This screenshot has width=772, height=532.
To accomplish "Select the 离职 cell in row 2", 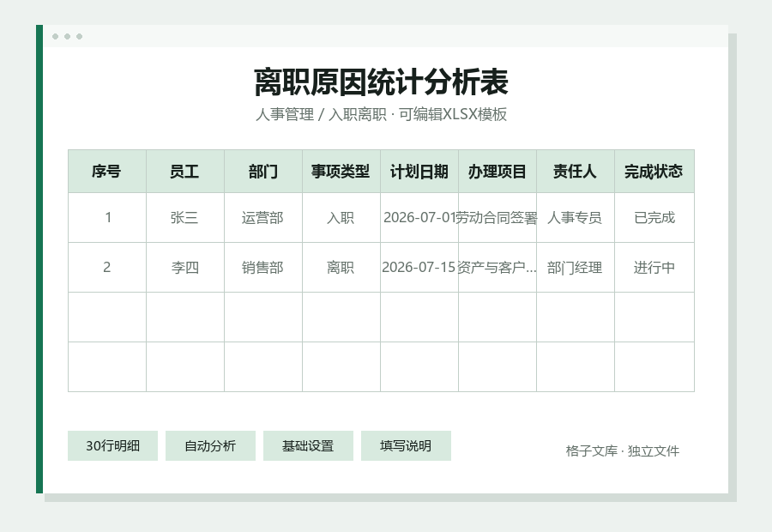I will (341, 268).
